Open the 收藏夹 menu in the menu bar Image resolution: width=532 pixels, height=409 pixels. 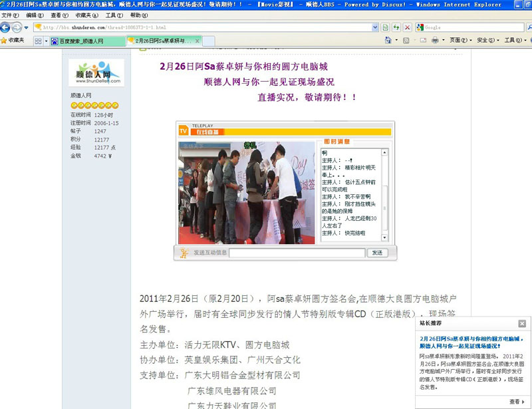(x=87, y=15)
